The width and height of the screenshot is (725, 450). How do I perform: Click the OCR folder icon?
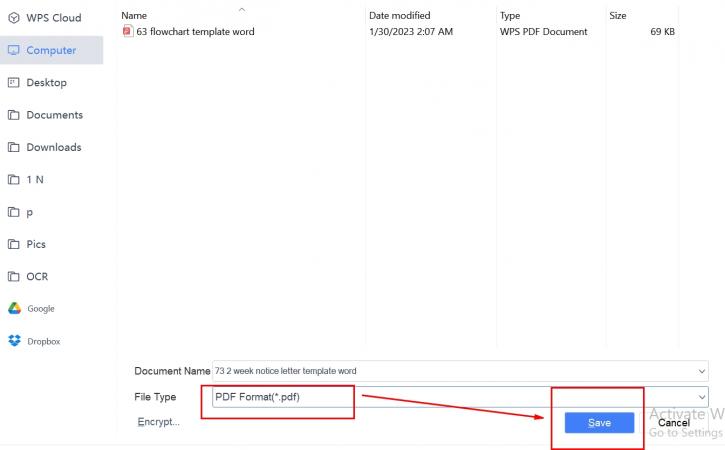[x=14, y=277]
